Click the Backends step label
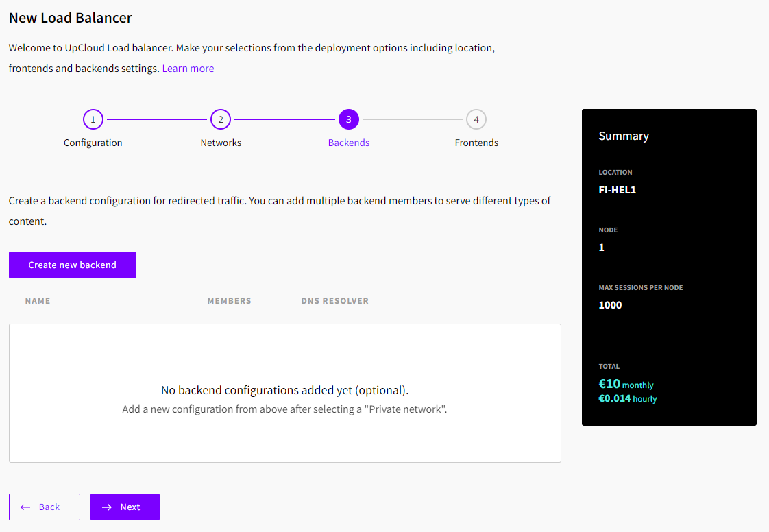 tap(349, 143)
